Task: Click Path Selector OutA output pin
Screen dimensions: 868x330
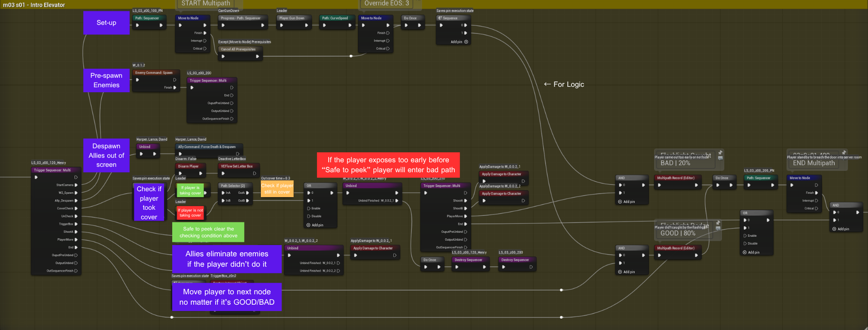Action: click(247, 193)
